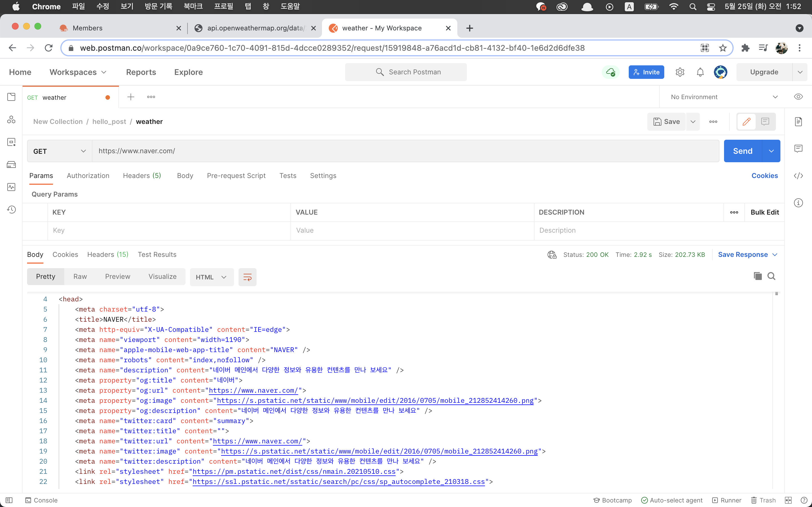Click the Send button
Image resolution: width=812 pixels, height=507 pixels.
(x=743, y=151)
